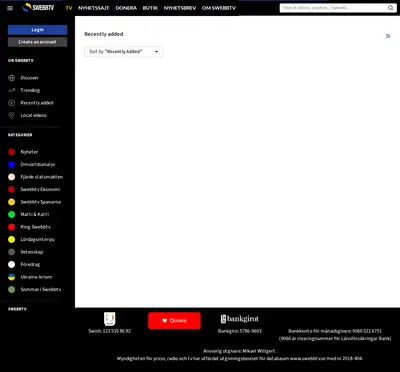400x372 pixels.
Task: Open the Local videos link
Action: pos(34,115)
